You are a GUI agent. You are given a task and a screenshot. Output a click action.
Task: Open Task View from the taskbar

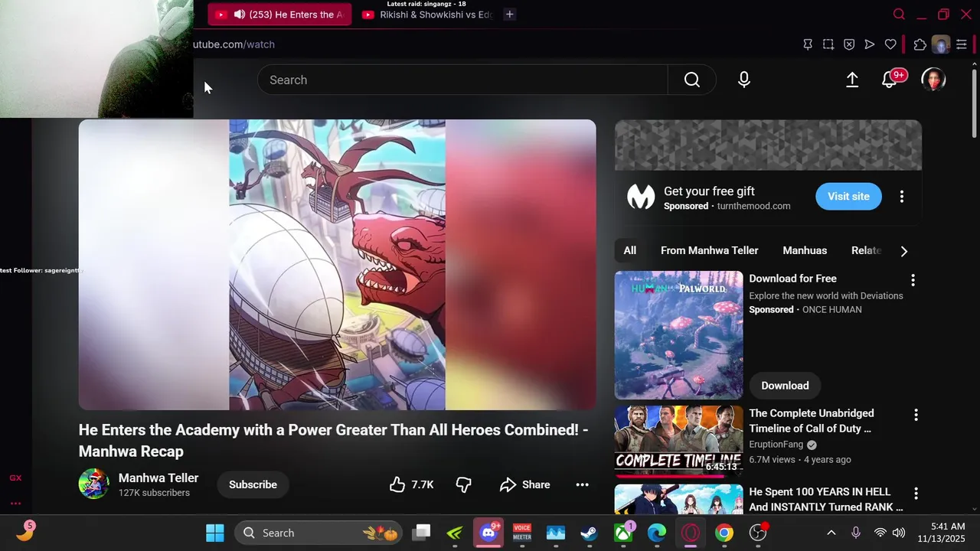coord(421,533)
